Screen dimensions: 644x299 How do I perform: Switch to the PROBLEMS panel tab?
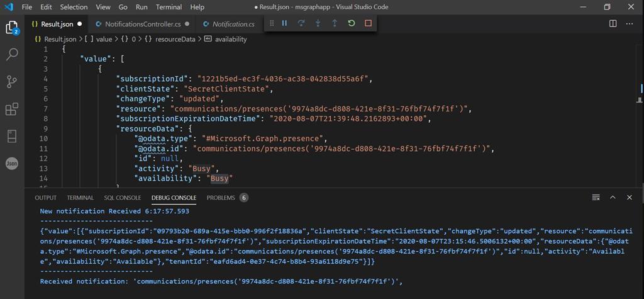pos(221,198)
